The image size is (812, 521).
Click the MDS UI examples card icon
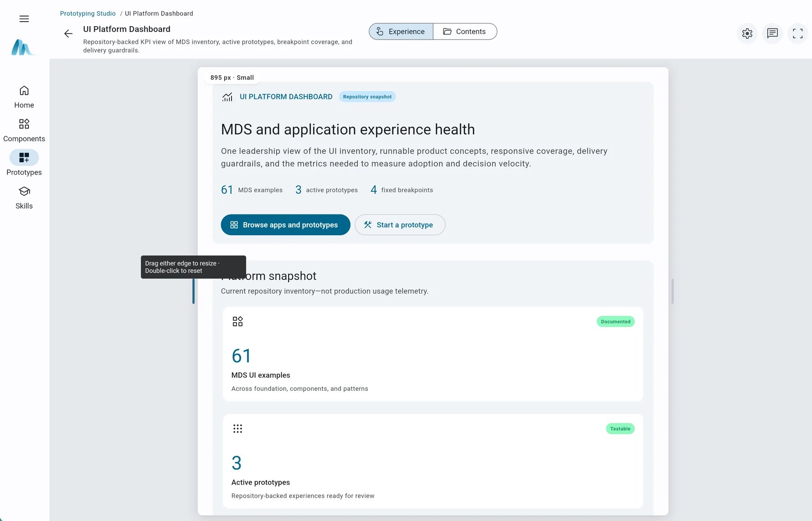pos(238,321)
